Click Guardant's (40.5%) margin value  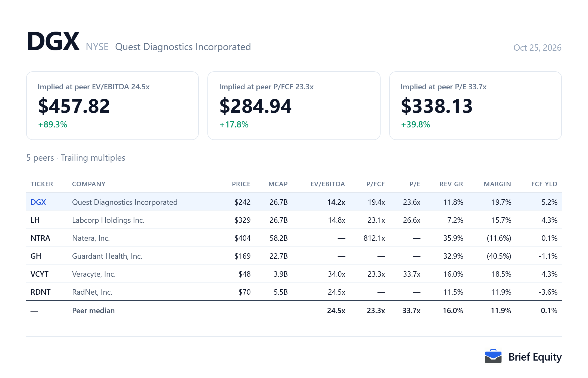click(499, 256)
